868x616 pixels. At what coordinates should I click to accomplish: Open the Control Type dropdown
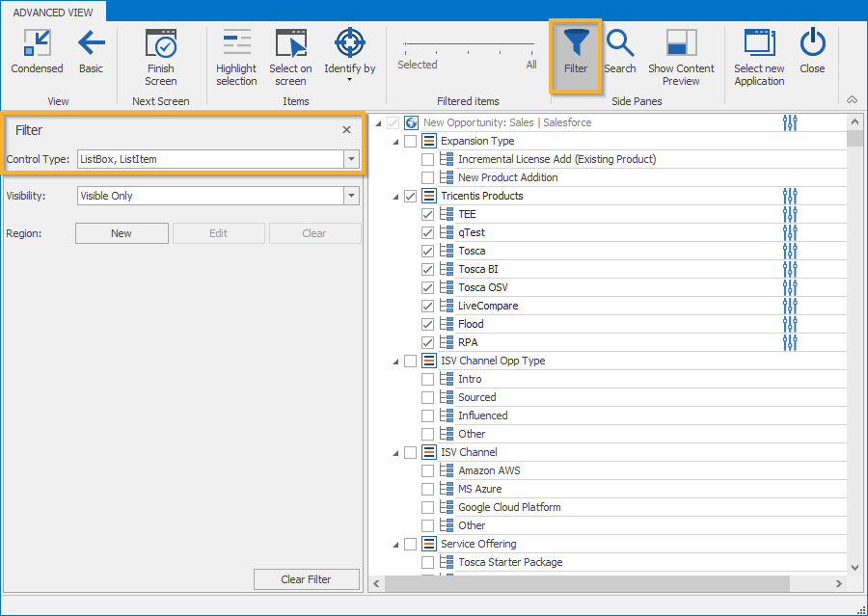(351, 159)
